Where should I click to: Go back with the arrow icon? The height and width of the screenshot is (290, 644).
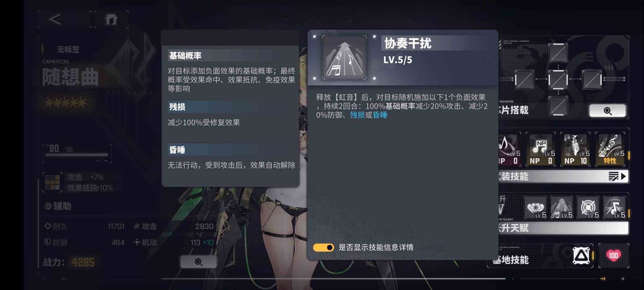[x=55, y=19]
